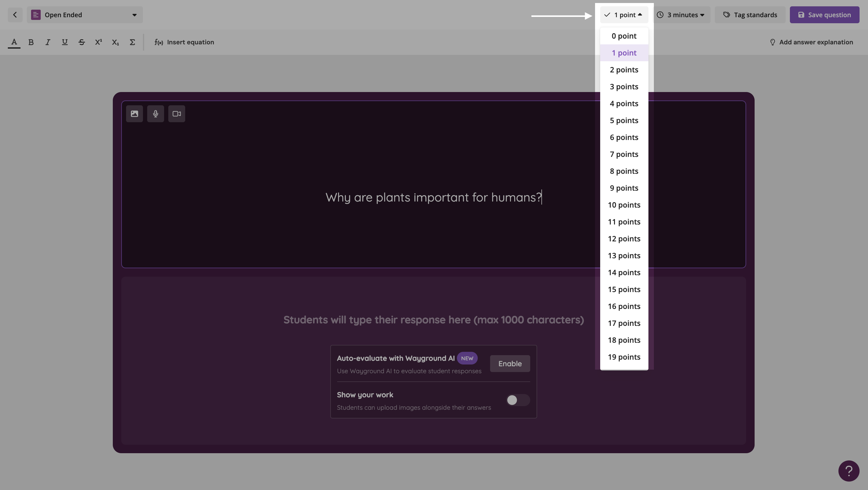Apply superscript formatting
Screen dimensions: 868x490
tap(98, 42)
